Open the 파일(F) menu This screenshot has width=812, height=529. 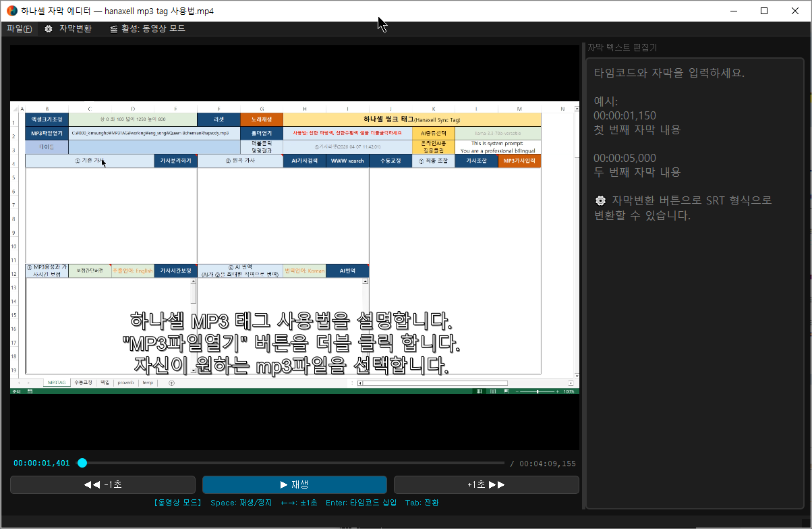click(19, 29)
